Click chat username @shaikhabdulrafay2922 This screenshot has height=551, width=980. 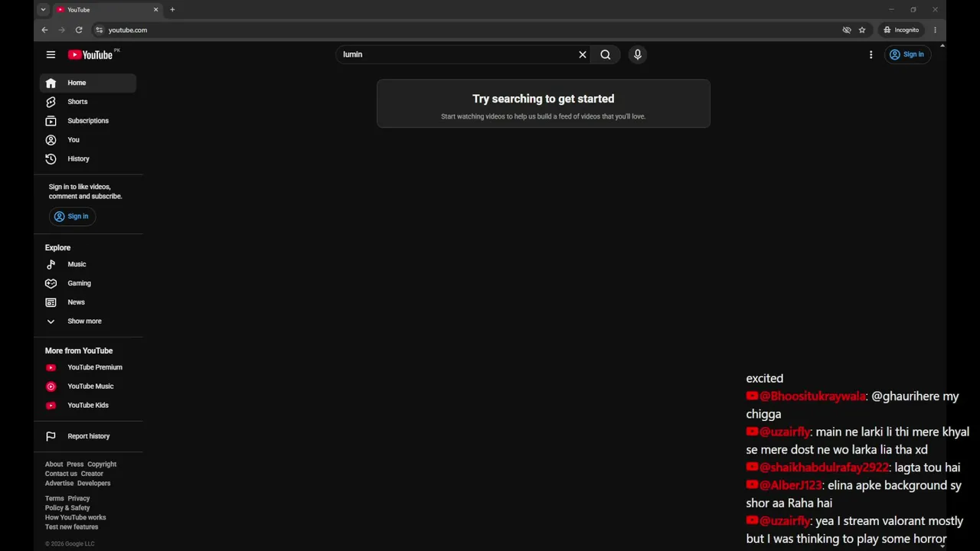pyautogui.click(x=825, y=468)
